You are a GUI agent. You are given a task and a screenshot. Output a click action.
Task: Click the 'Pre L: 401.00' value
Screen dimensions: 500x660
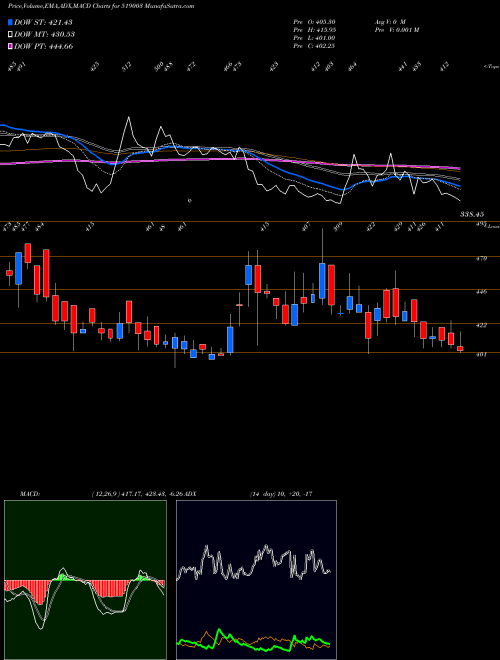[314, 38]
